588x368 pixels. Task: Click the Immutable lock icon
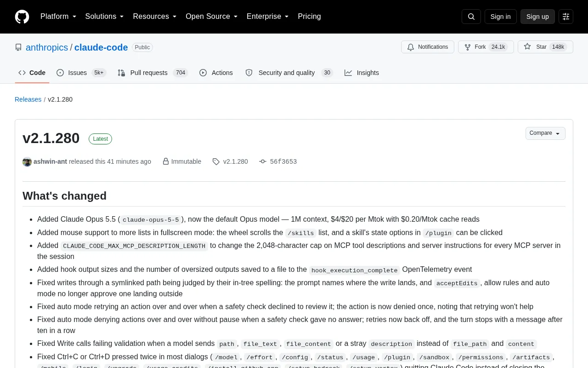point(166,161)
